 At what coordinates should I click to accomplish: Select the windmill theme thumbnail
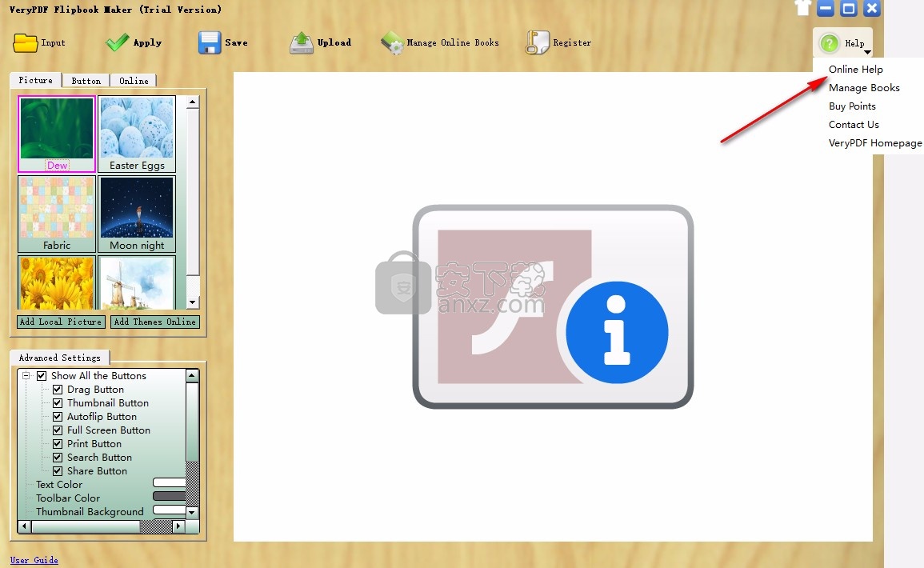click(137, 283)
